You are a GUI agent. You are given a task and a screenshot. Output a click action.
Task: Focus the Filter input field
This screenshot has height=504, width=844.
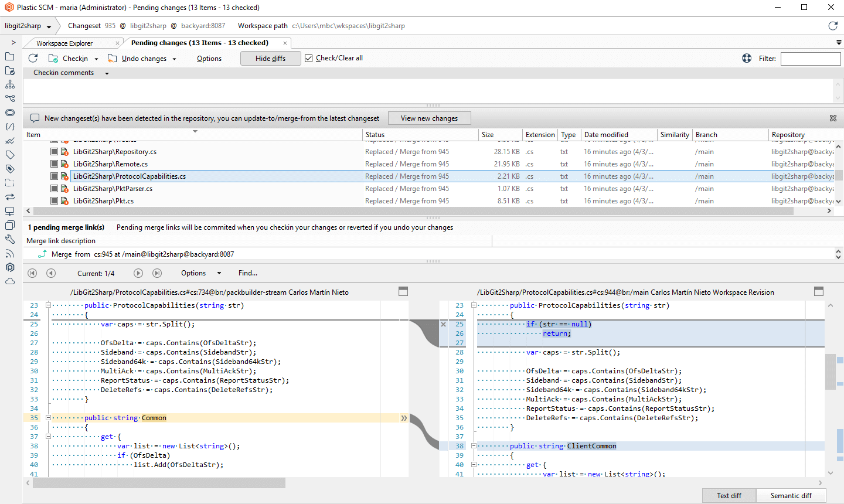pos(811,59)
